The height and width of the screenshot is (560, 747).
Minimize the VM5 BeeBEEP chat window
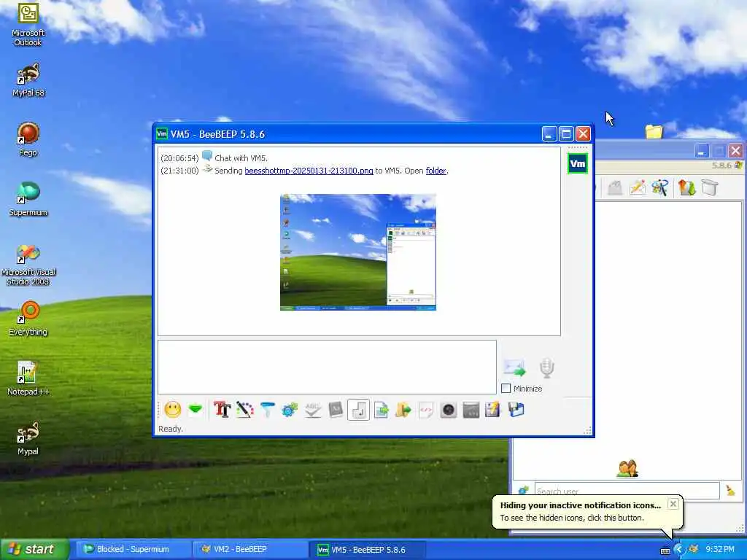pyautogui.click(x=549, y=134)
